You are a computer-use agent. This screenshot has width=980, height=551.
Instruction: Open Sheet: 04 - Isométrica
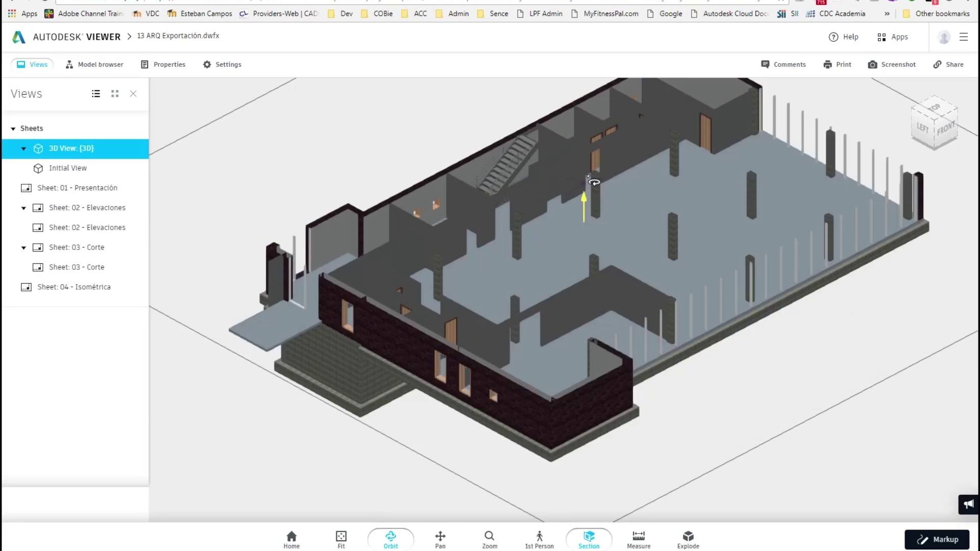pyautogui.click(x=73, y=287)
